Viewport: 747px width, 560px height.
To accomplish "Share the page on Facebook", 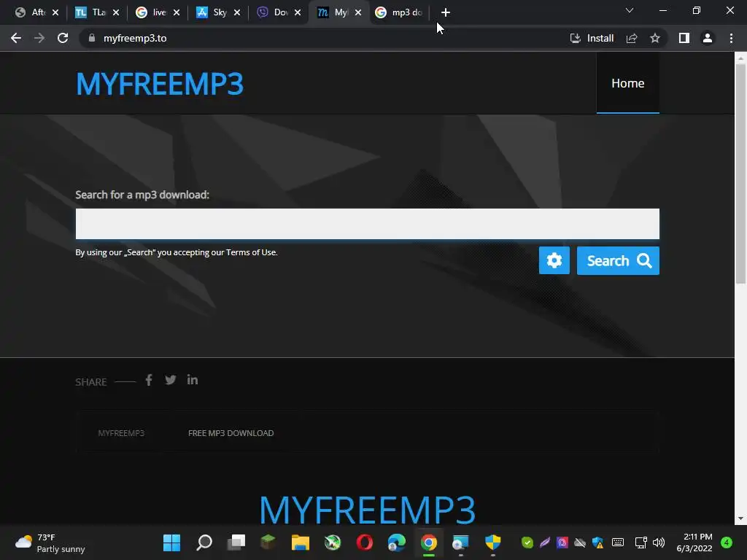I will point(149,380).
